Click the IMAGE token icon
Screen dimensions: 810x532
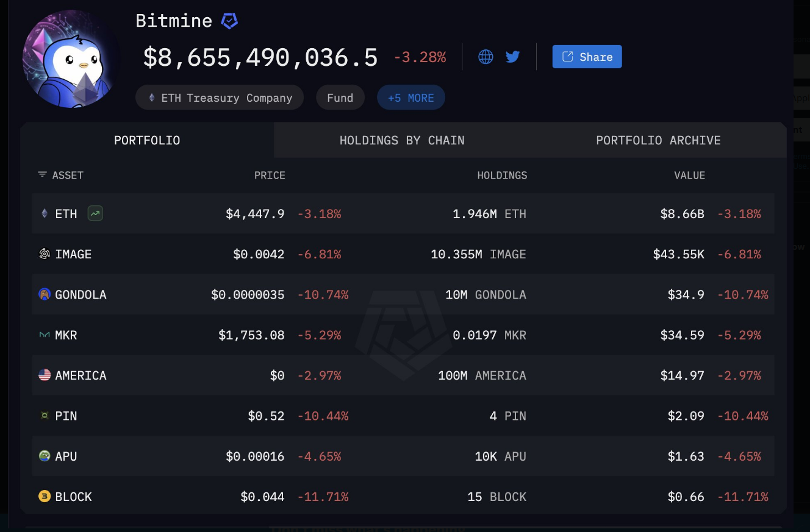coord(45,254)
